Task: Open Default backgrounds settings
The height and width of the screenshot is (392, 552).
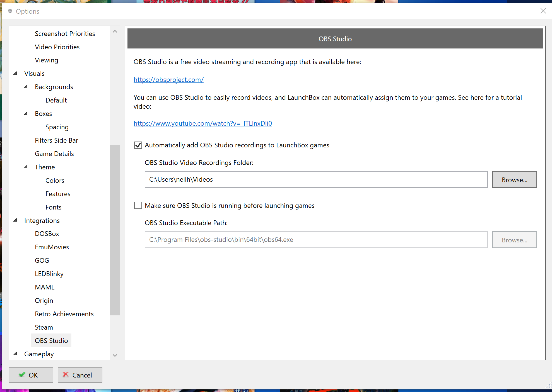Action: point(56,100)
